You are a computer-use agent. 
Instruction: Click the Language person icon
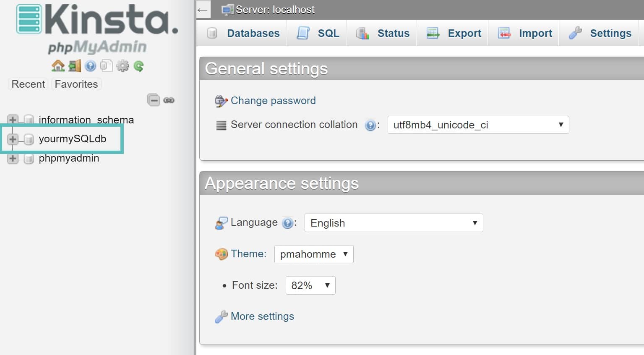point(221,223)
